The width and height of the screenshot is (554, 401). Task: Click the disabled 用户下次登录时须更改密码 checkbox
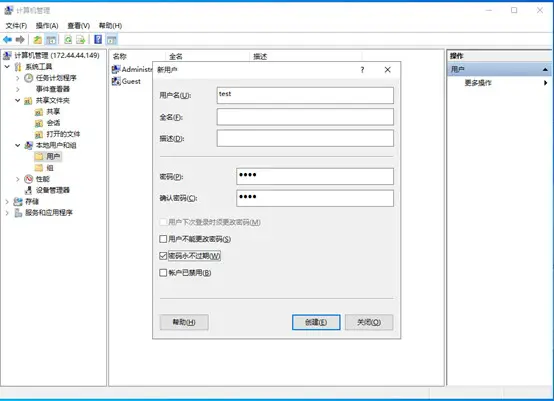click(x=163, y=222)
